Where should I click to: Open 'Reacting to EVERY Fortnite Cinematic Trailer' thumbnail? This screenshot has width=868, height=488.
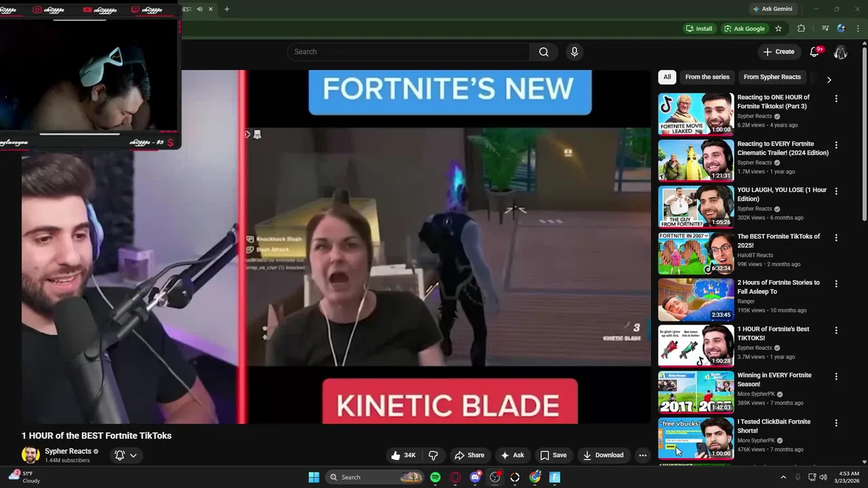click(696, 160)
